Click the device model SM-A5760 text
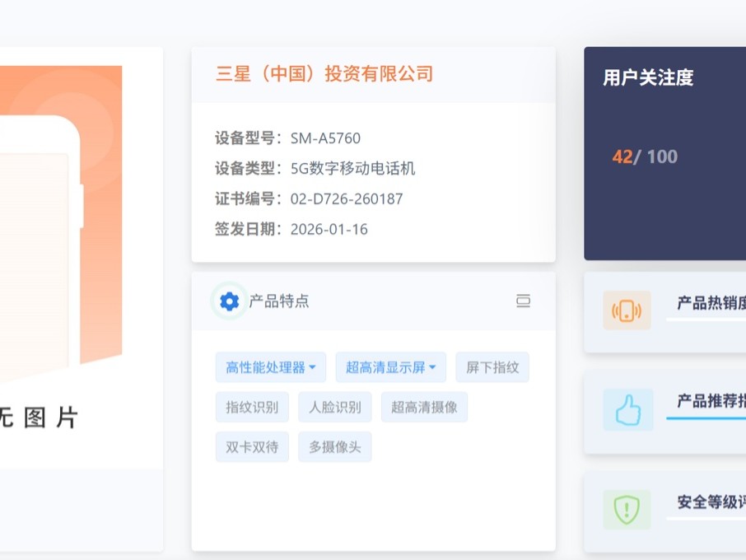The height and width of the screenshot is (560, 746). click(x=325, y=138)
